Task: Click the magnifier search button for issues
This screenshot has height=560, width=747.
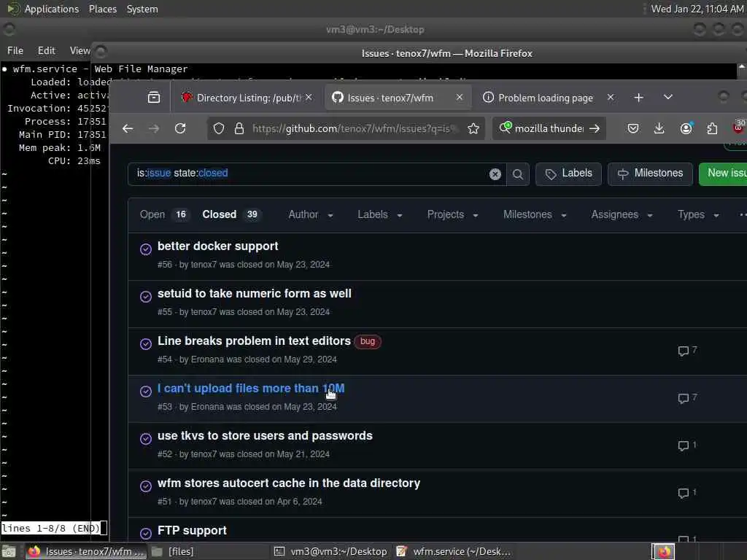Action: pos(518,174)
